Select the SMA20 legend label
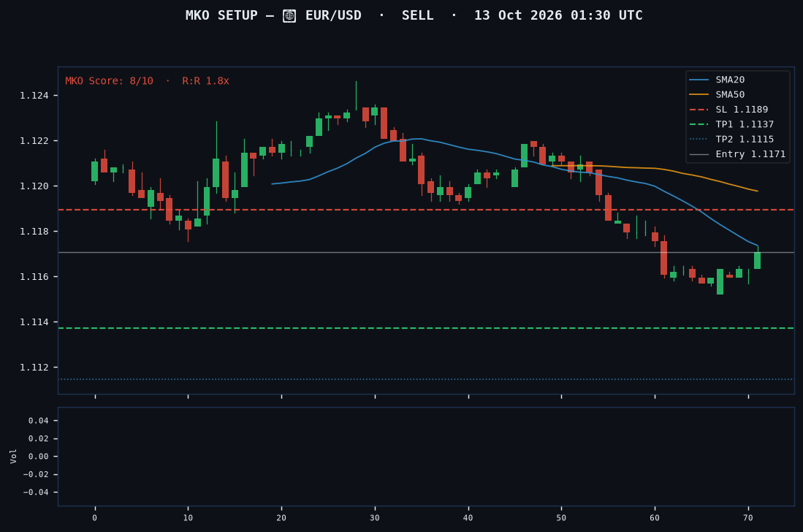 730,80
